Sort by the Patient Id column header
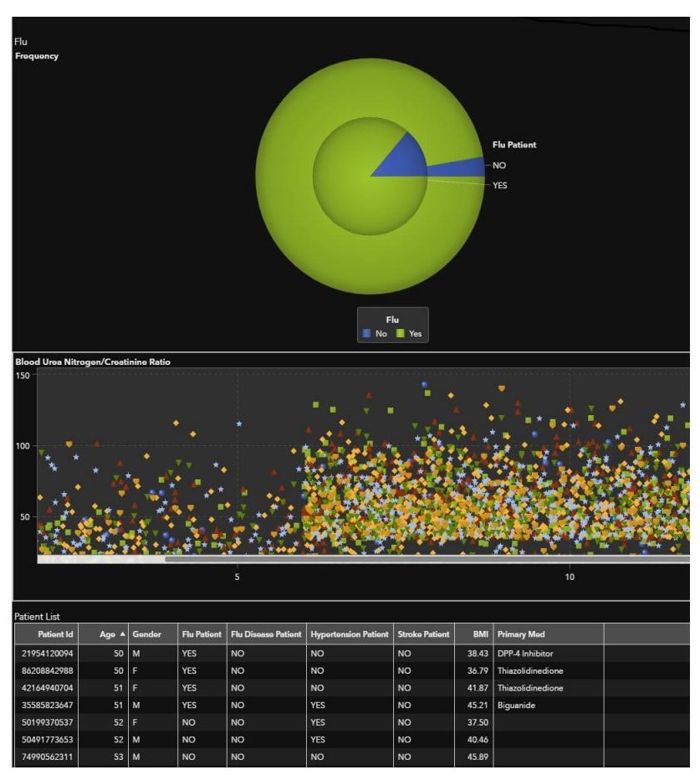 point(55,634)
